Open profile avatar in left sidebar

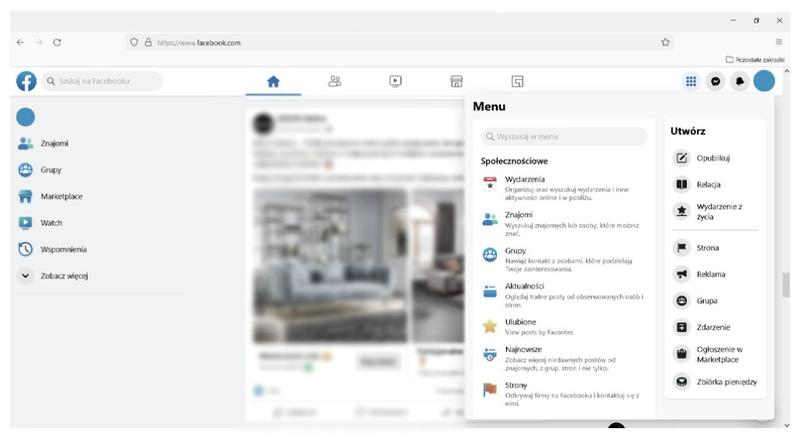26,117
